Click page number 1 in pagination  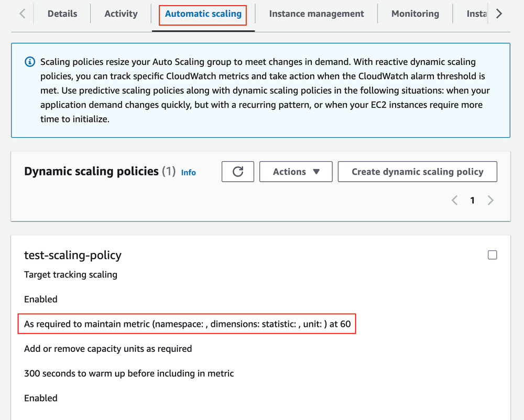point(472,200)
